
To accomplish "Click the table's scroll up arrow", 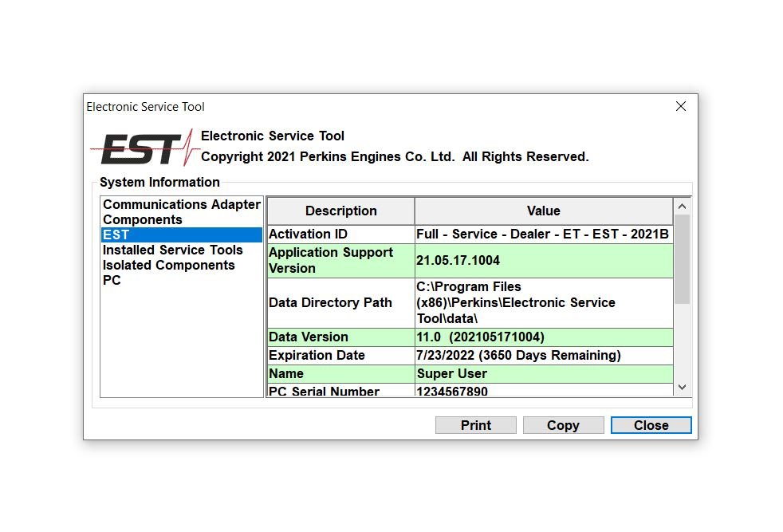I will (x=682, y=207).
